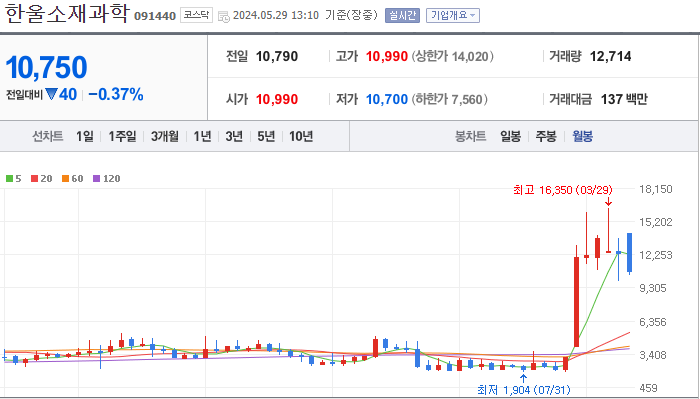Open the 10년 line chart
This screenshot has width=700, height=399.
[x=301, y=136]
